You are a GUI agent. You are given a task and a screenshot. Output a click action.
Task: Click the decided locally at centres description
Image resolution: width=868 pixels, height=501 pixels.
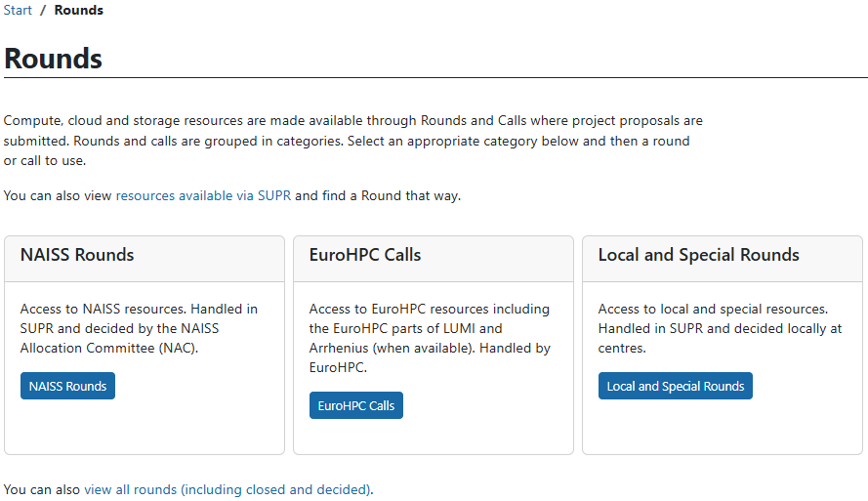720,328
